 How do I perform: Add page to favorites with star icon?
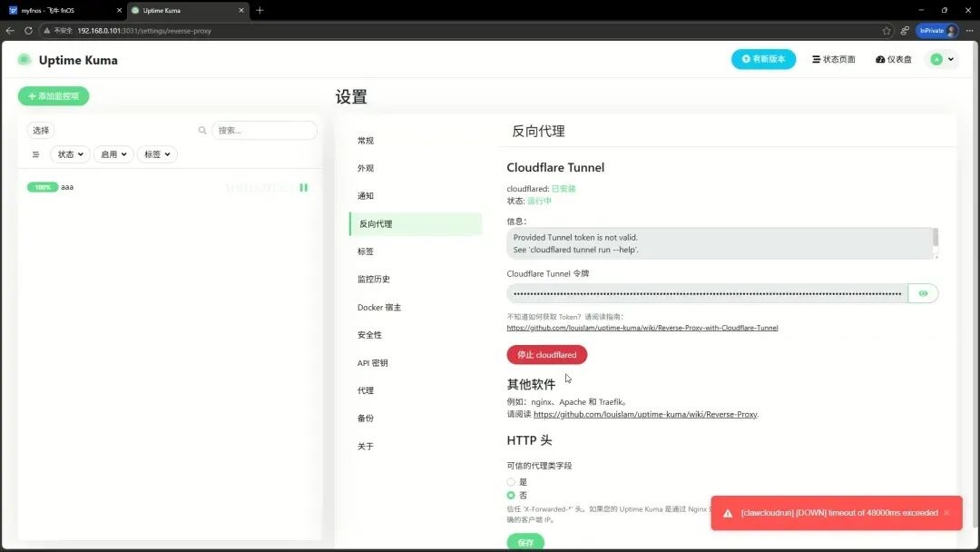pyautogui.click(x=887, y=30)
